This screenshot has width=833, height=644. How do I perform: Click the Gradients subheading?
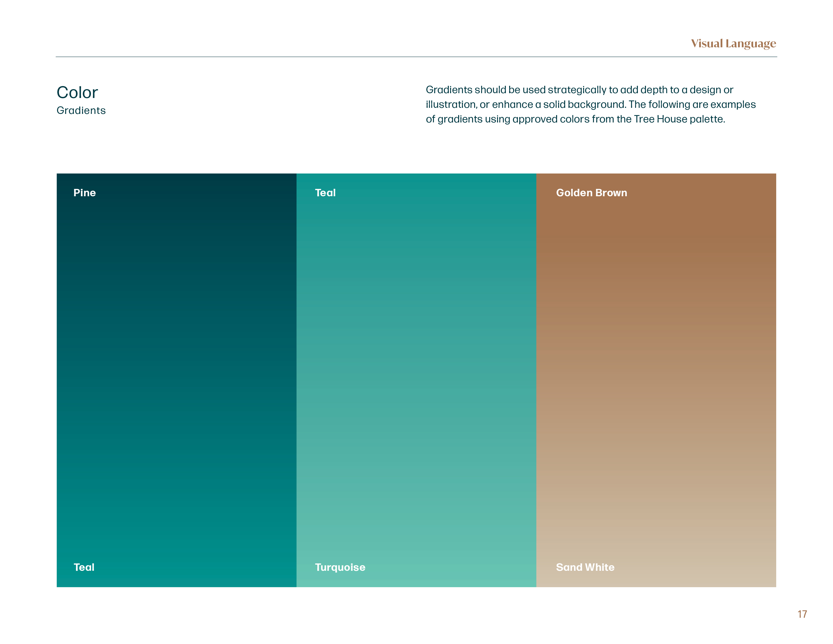point(81,110)
